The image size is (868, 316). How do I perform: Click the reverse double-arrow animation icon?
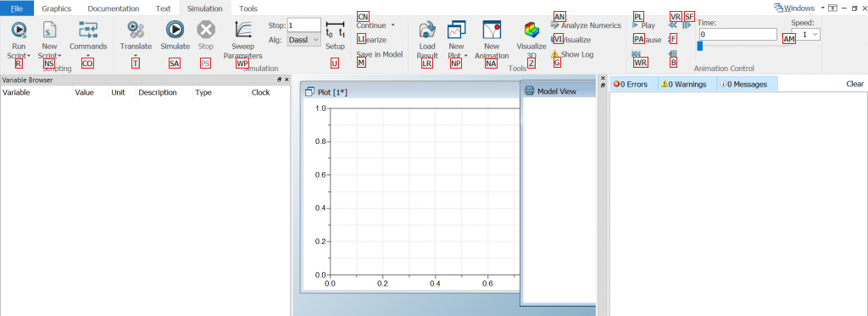[672, 25]
